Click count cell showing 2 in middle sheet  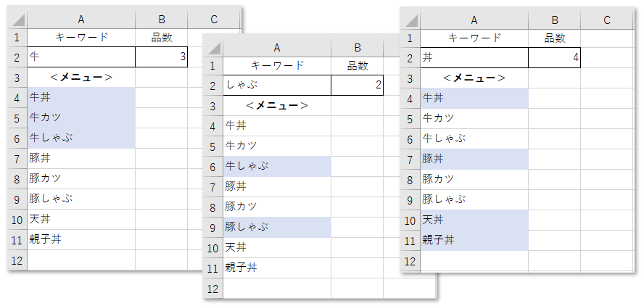coord(358,86)
